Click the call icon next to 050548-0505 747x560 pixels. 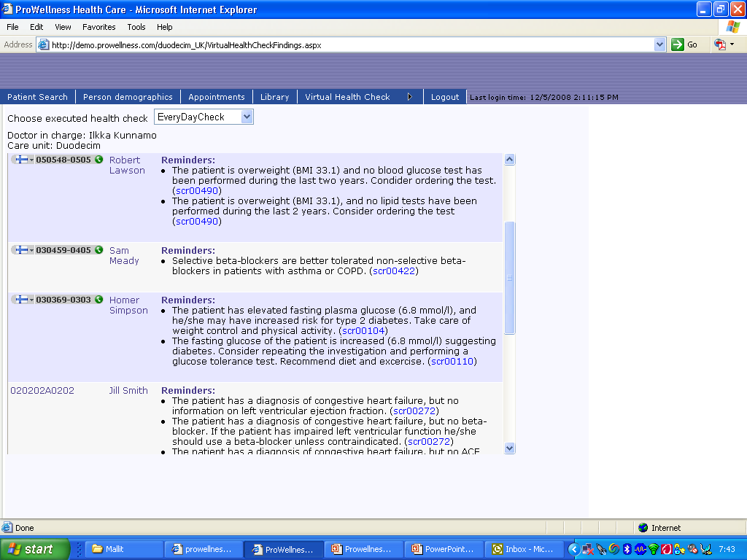99,160
